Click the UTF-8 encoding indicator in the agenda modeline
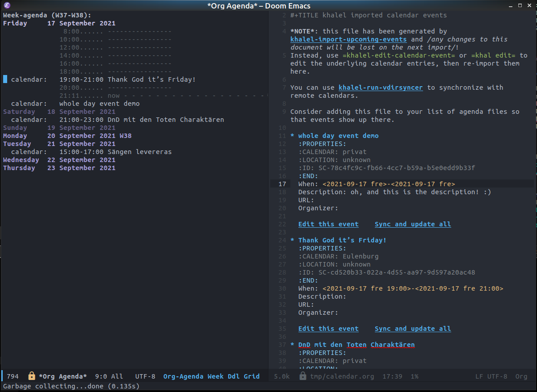The image size is (537, 392). (145, 376)
